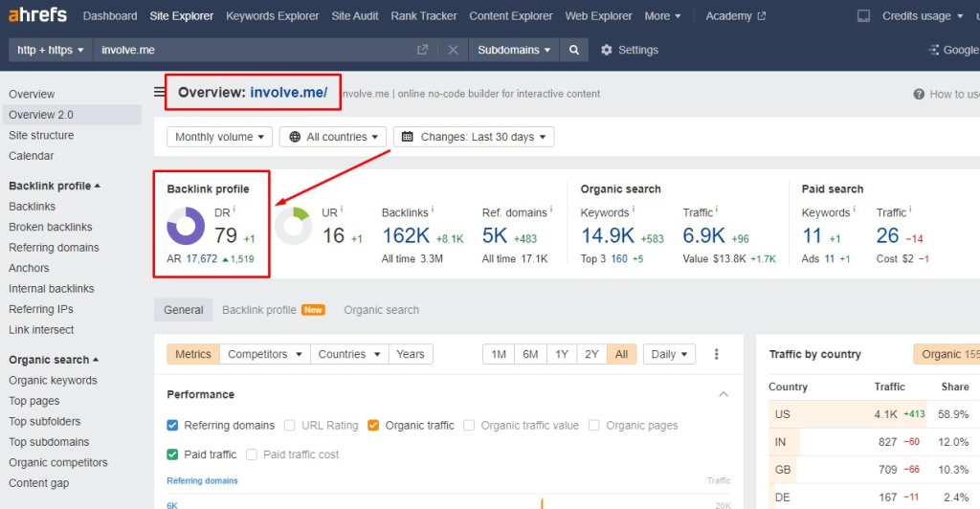Click the 14.9K organic keywords value
This screenshot has height=509, width=980.
point(608,235)
